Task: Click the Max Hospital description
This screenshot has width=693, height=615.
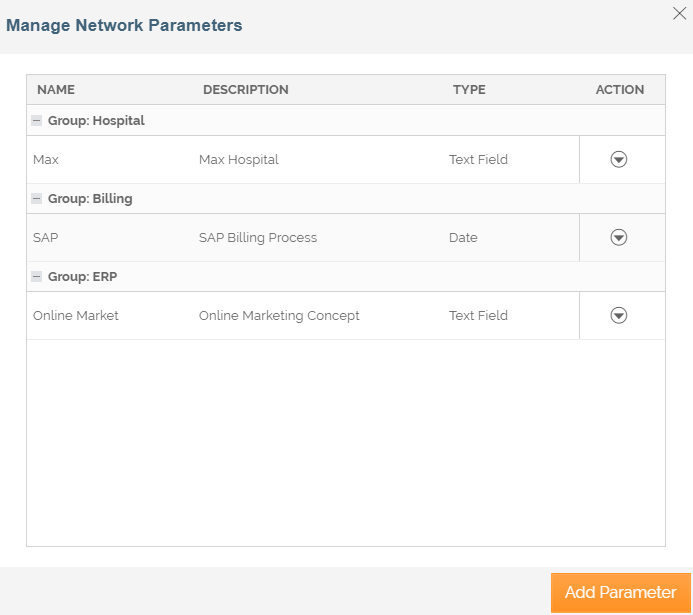Action: pyautogui.click(x=238, y=159)
